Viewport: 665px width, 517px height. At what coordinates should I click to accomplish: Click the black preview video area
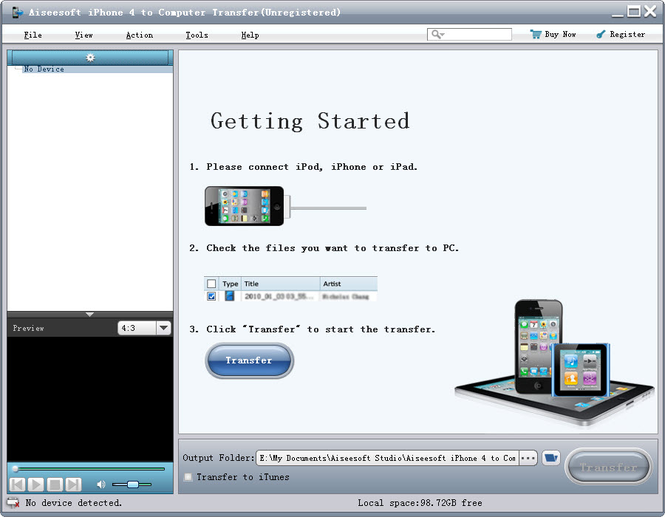[x=90, y=399]
